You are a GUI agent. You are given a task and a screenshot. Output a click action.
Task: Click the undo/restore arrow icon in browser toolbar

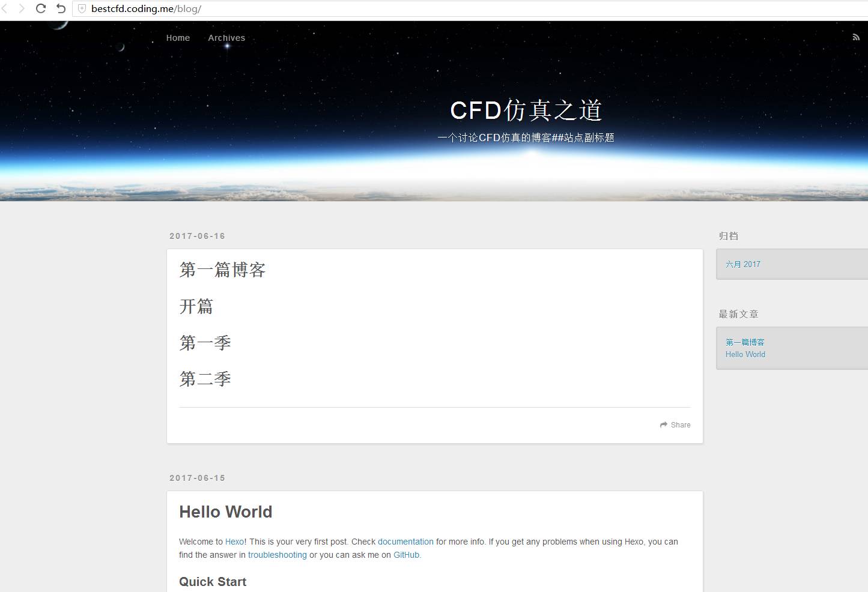tap(61, 8)
